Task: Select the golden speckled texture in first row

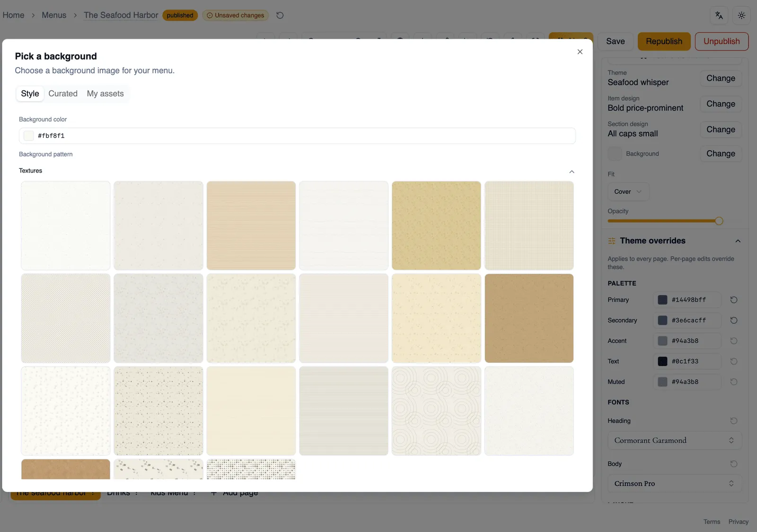Action: [436, 226]
